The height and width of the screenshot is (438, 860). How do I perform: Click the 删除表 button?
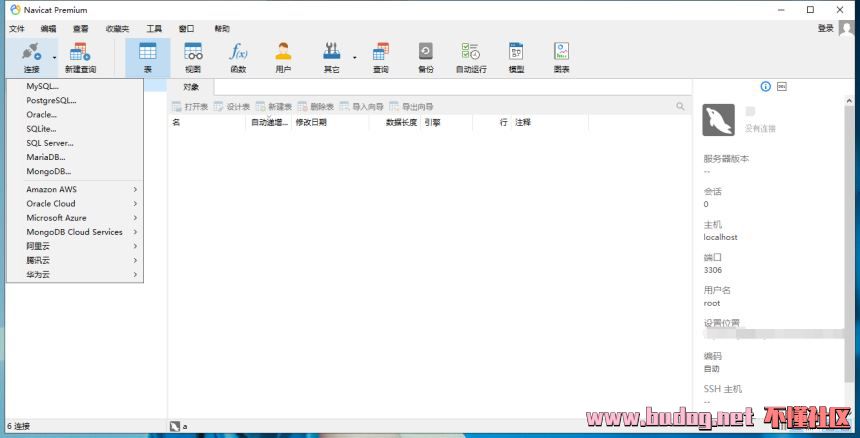(x=316, y=106)
